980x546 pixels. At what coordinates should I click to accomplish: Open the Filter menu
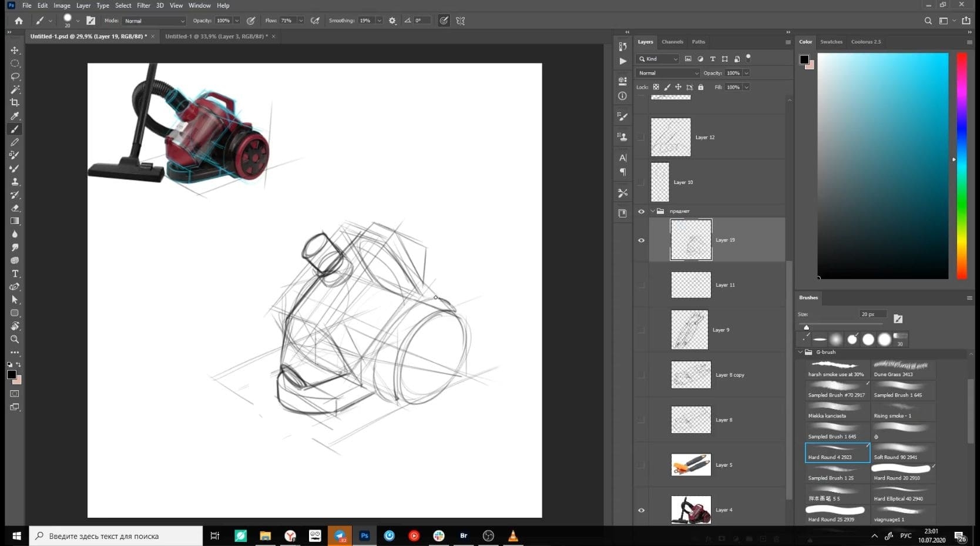coord(143,5)
